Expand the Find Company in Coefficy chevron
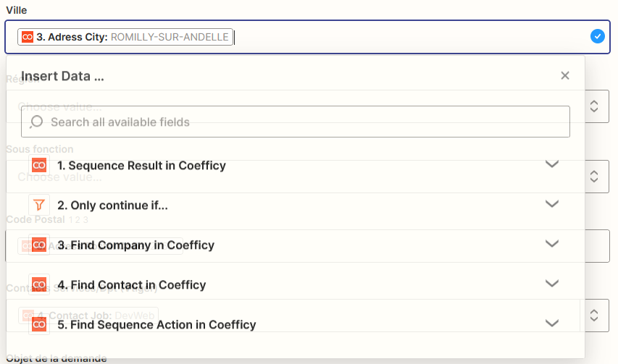This screenshot has width=618, height=364. point(552,244)
